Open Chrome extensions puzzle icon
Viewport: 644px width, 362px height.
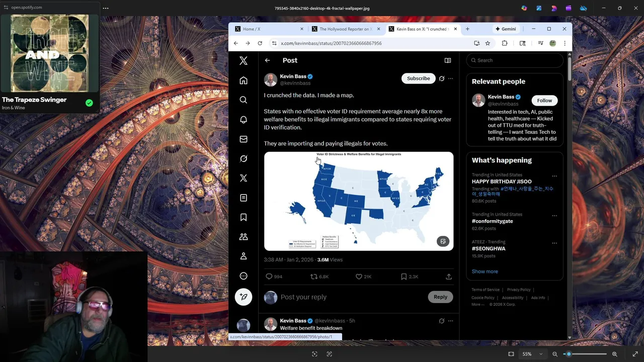click(505, 43)
